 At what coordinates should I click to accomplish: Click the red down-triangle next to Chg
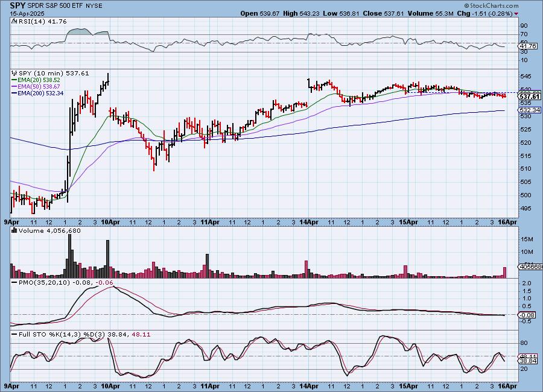coord(516,13)
